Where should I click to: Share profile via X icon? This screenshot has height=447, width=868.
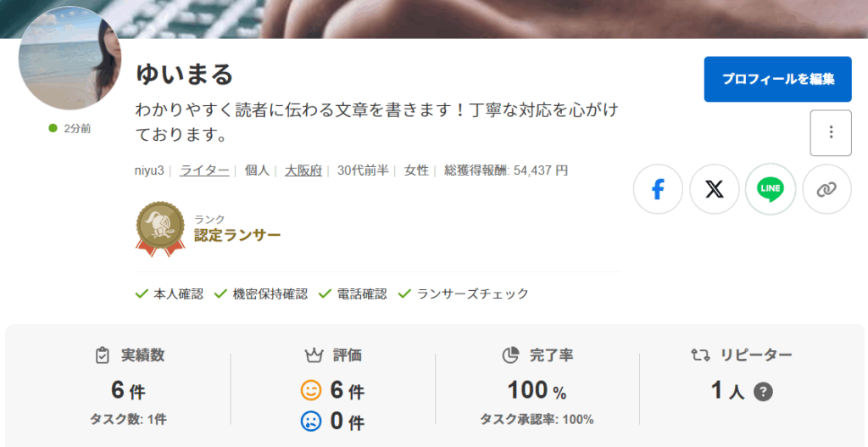tap(714, 189)
